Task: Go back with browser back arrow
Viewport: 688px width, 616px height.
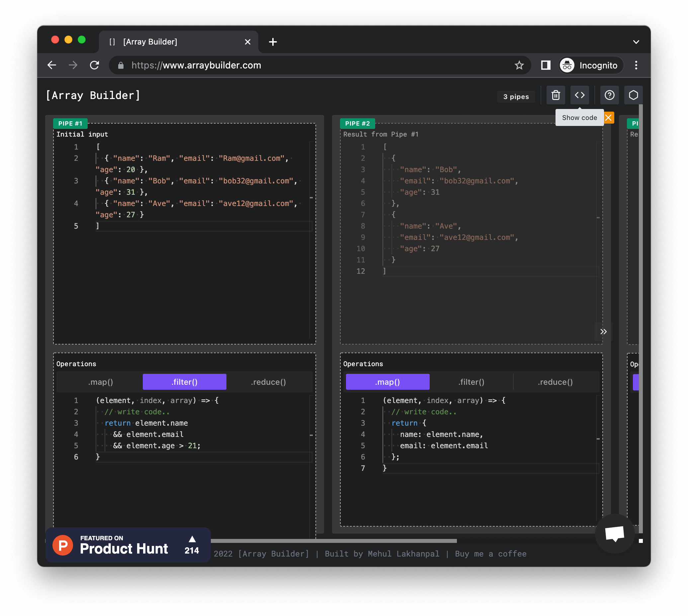Action: tap(52, 65)
